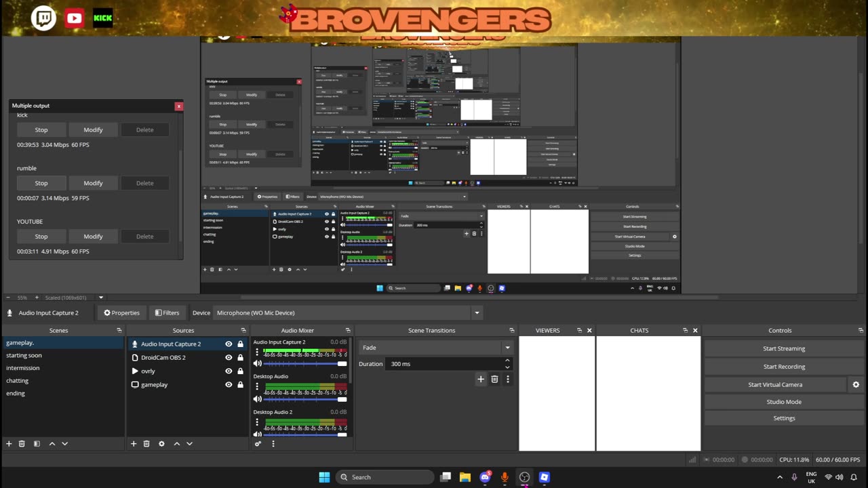Open Audio Input Capture 2 mixer three-dot options

tap(257, 352)
